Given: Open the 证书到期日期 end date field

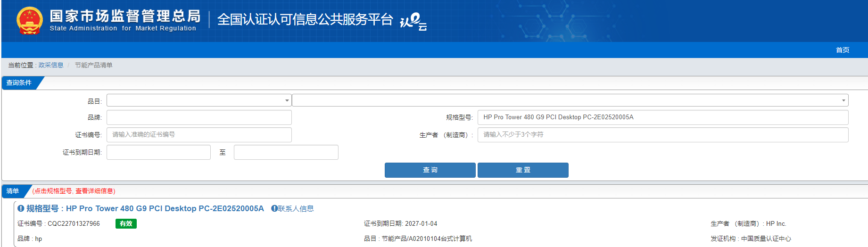Looking at the screenshot, I should (286, 152).
